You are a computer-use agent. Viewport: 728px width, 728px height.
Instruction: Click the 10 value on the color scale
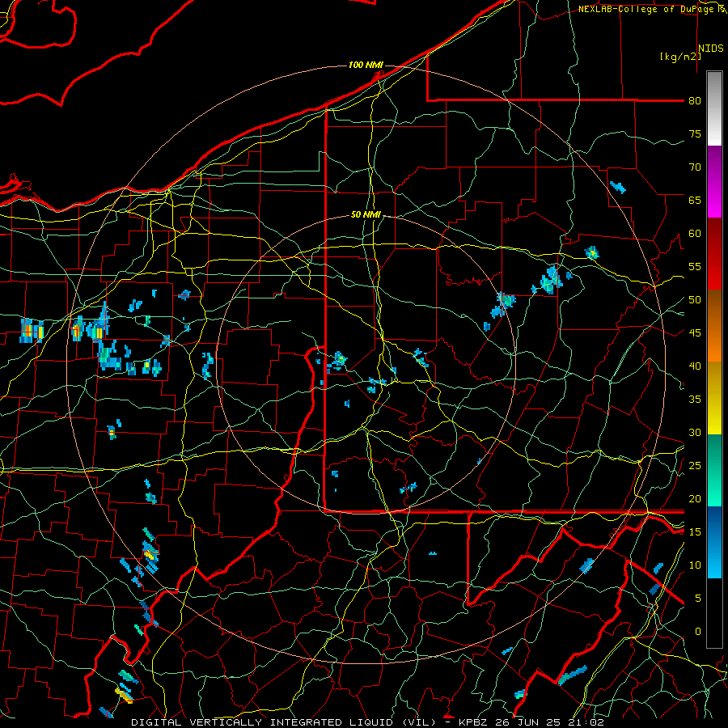pyautogui.click(x=695, y=565)
